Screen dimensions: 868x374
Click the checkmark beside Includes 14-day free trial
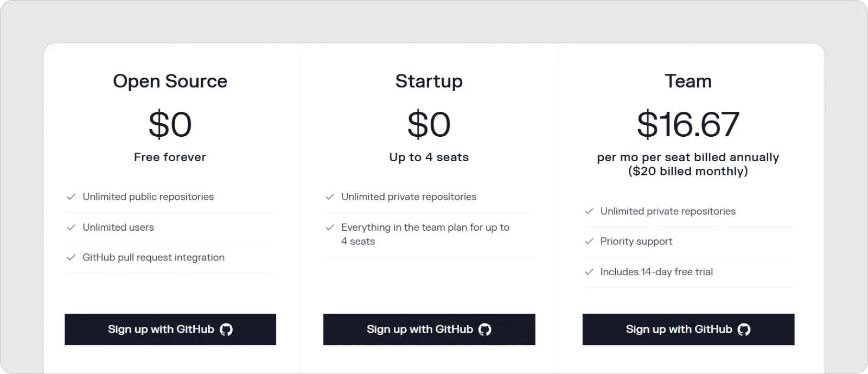(x=589, y=271)
